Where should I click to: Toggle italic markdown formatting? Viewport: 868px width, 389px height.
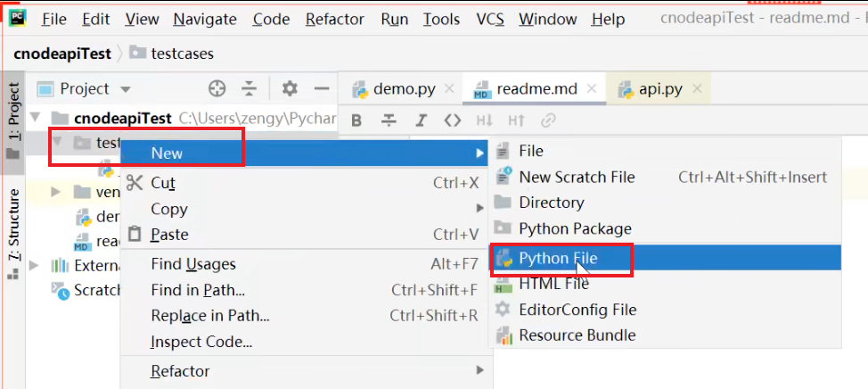[422, 120]
